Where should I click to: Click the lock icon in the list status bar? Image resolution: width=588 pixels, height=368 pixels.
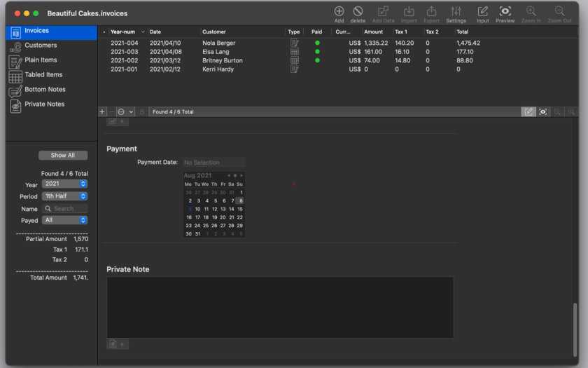tap(141, 112)
